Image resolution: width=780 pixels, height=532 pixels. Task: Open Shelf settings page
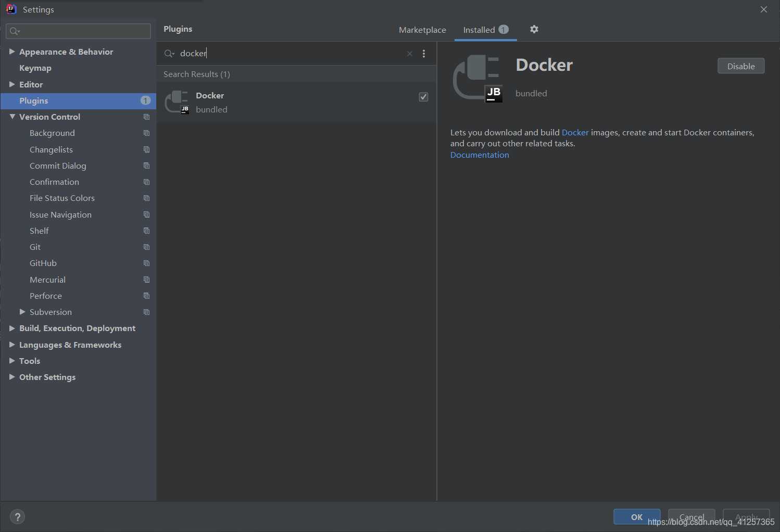(x=39, y=231)
